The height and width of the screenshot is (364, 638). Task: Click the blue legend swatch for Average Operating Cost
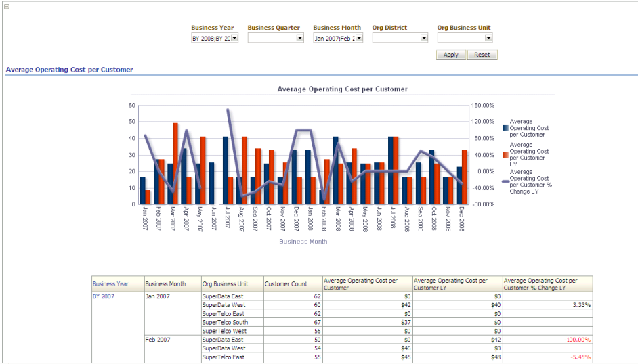coord(505,128)
